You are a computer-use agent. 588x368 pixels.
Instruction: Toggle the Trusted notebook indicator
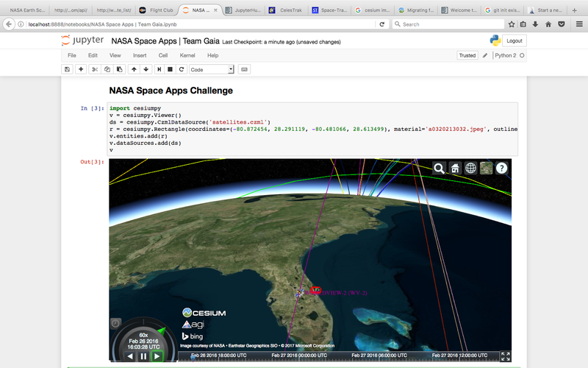pyautogui.click(x=467, y=55)
